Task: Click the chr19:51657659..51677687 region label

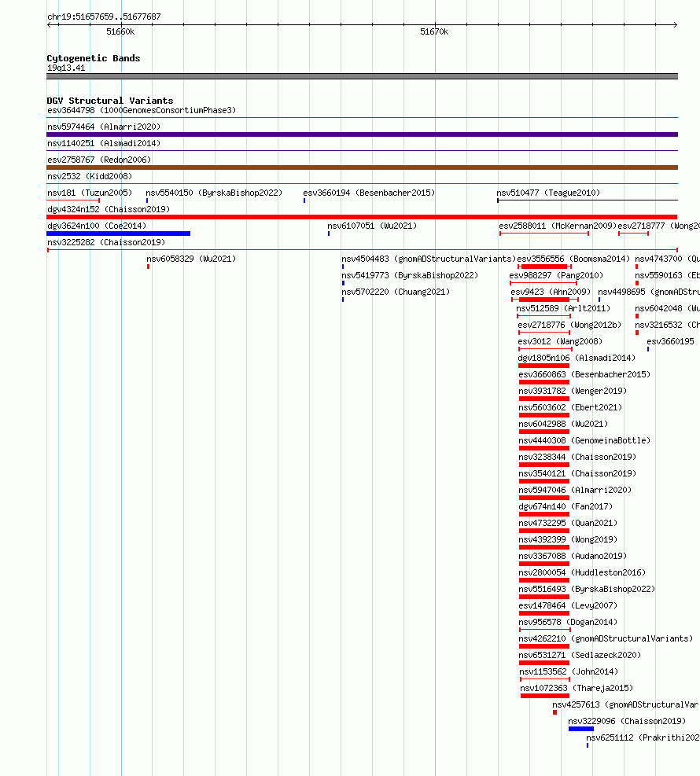Action: click(104, 17)
